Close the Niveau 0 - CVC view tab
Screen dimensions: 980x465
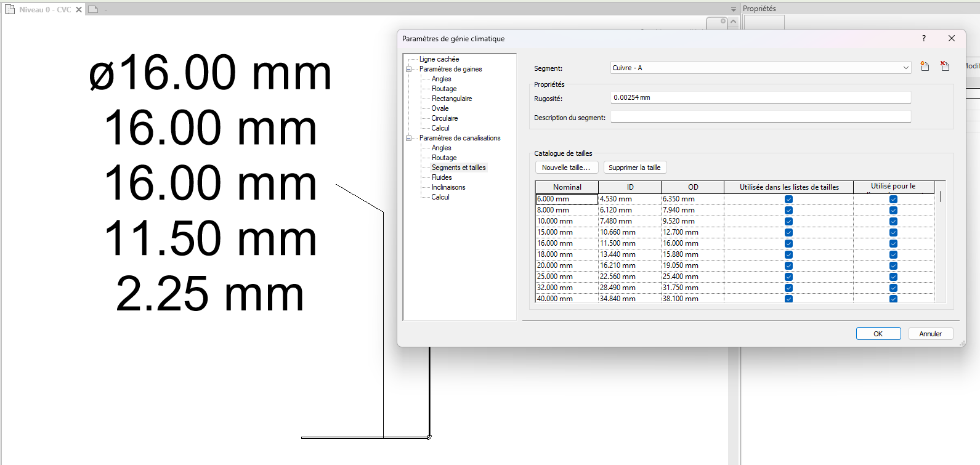point(79,10)
